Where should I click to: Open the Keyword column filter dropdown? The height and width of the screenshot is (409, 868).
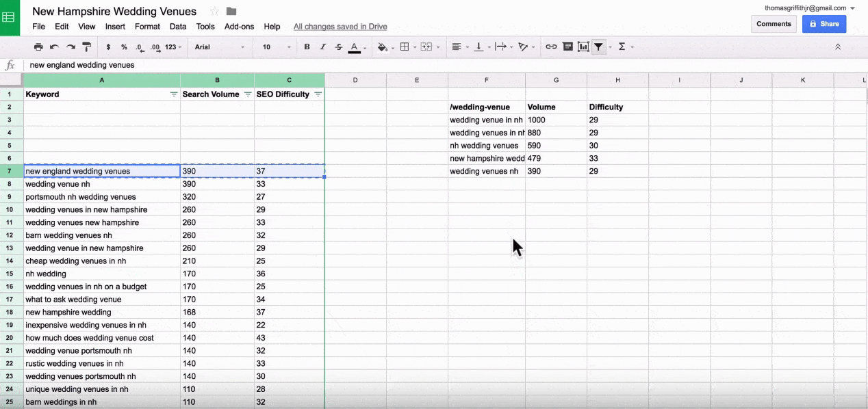(173, 94)
